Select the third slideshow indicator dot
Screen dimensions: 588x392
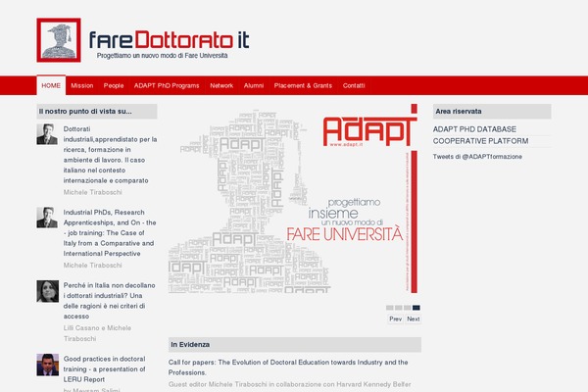tap(408, 308)
